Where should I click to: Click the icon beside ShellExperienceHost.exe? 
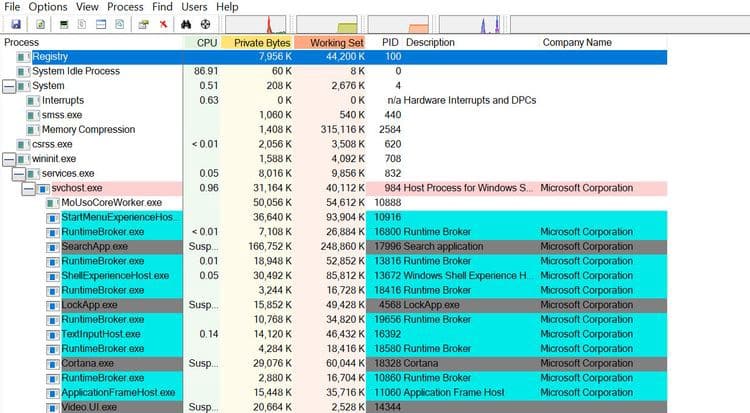coord(52,276)
